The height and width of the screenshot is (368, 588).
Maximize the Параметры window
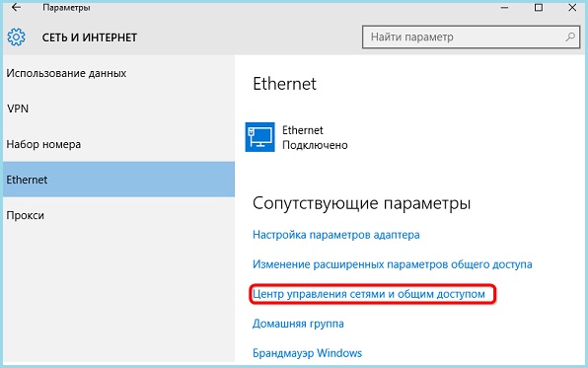[x=539, y=7]
